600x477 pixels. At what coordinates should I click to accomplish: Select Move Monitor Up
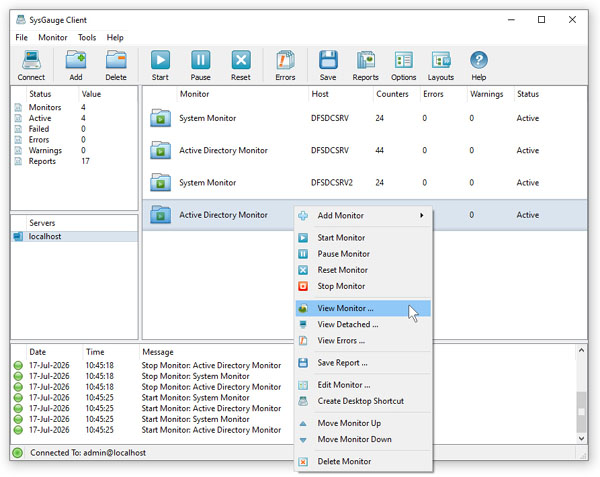click(x=363, y=423)
